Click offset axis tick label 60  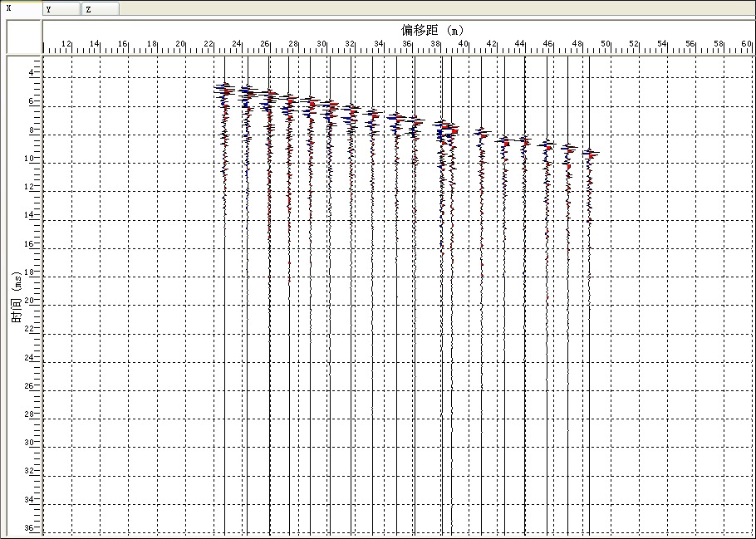coord(747,44)
